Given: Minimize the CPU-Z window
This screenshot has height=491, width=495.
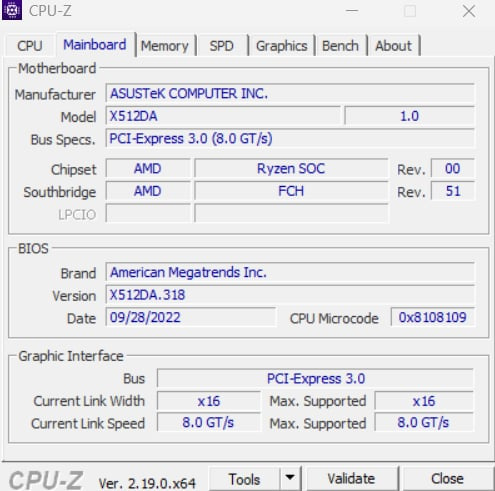Looking at the screenshot, I should pos(352,11).
